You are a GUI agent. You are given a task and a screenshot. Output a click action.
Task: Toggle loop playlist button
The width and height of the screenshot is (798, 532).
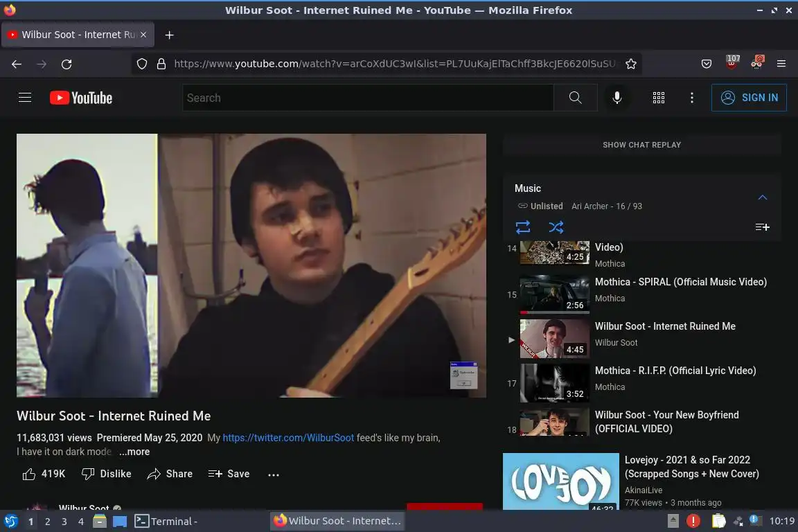tap(523, 227)
